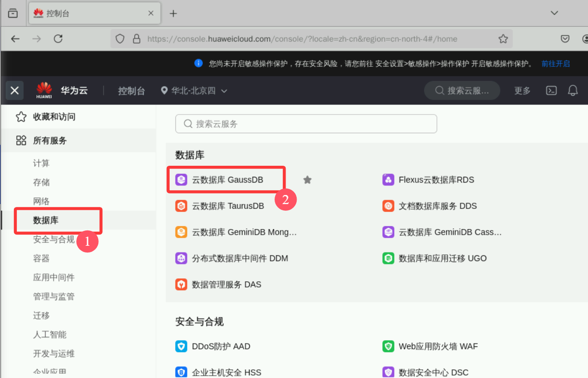Click the DDoS防护 AAD shield icon
The height and width of the screenshot is (378, 588).
tap(181, 346)
